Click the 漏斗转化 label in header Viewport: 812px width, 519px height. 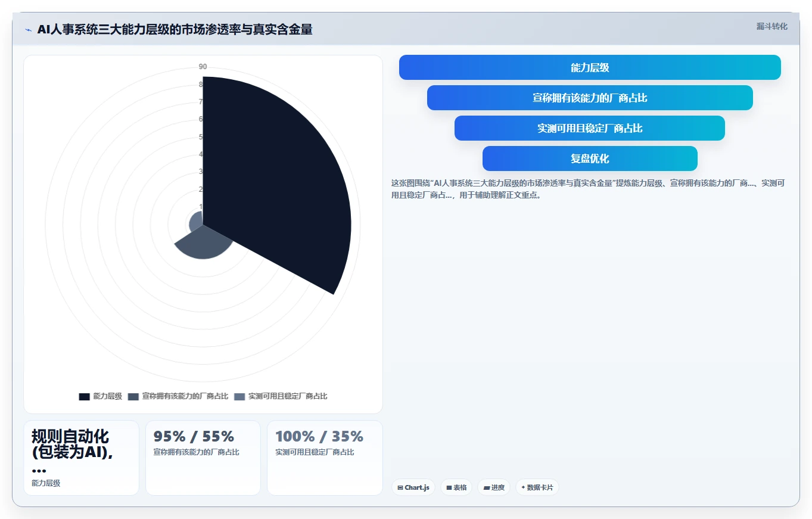tap(772, 26)
